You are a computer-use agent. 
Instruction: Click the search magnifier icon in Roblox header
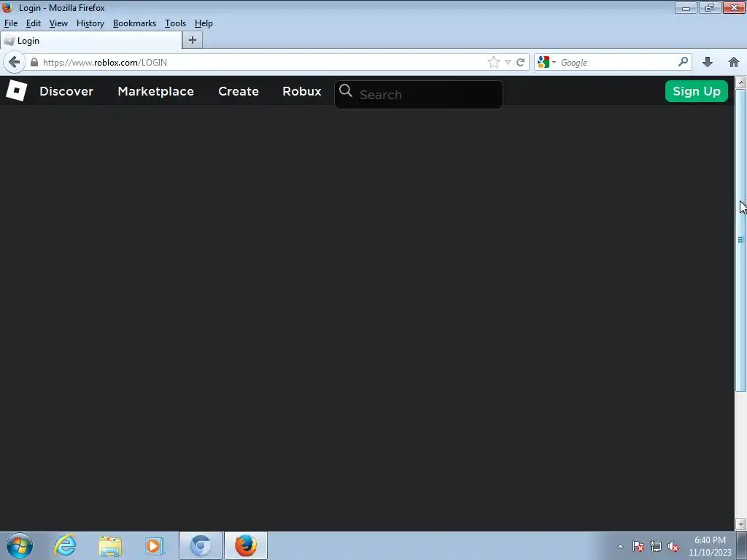pos(346,91)
